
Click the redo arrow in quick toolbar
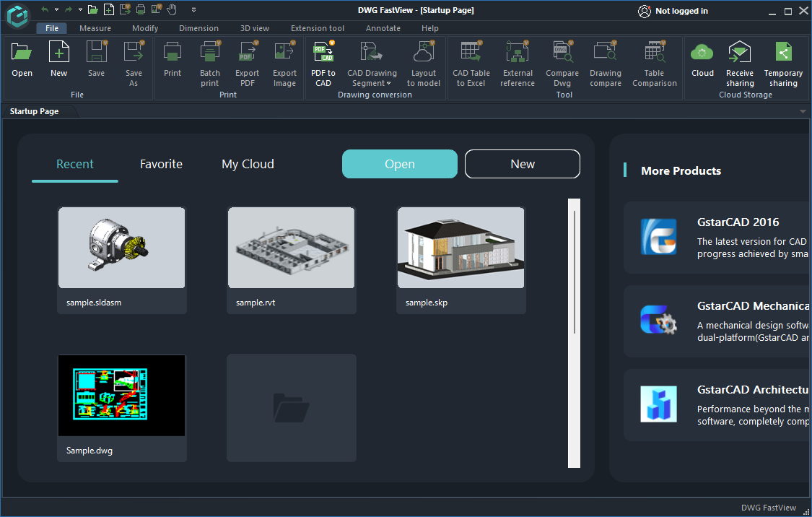point(69,9)
